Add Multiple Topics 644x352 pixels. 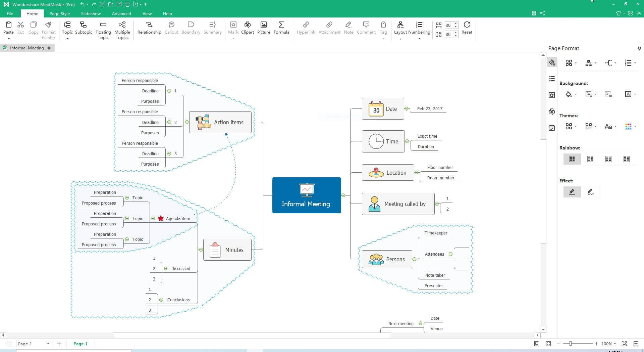click(122, 25)
